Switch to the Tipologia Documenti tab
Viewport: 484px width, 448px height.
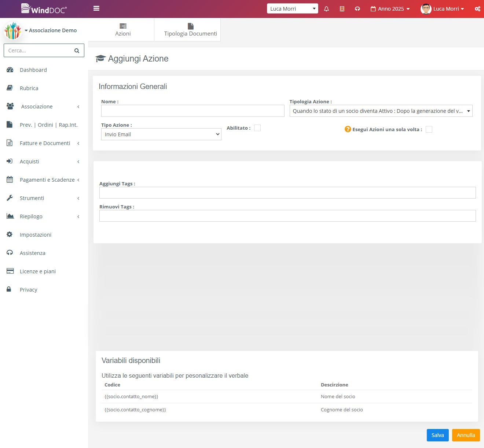(190, 30)
